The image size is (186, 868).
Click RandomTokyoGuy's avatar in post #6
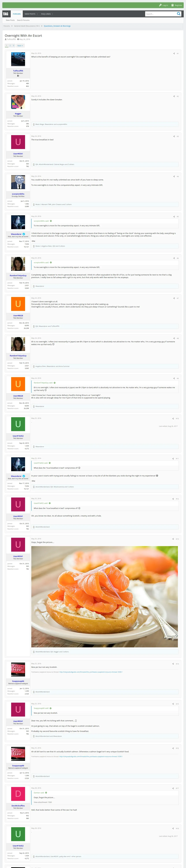point(18,264)
